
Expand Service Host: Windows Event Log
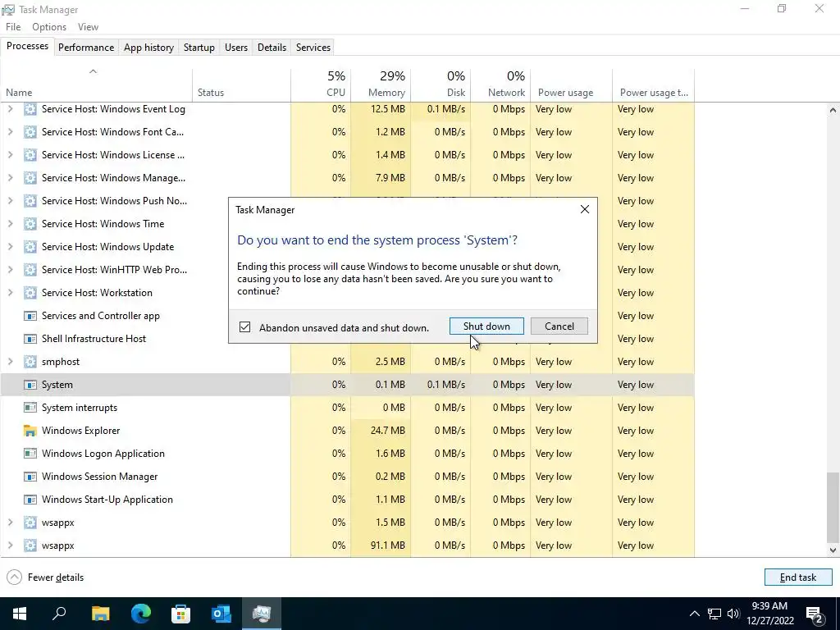10,109
